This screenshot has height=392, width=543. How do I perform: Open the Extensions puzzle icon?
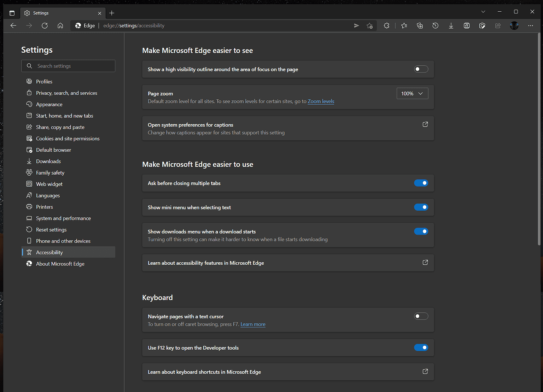tap(386, 25)
